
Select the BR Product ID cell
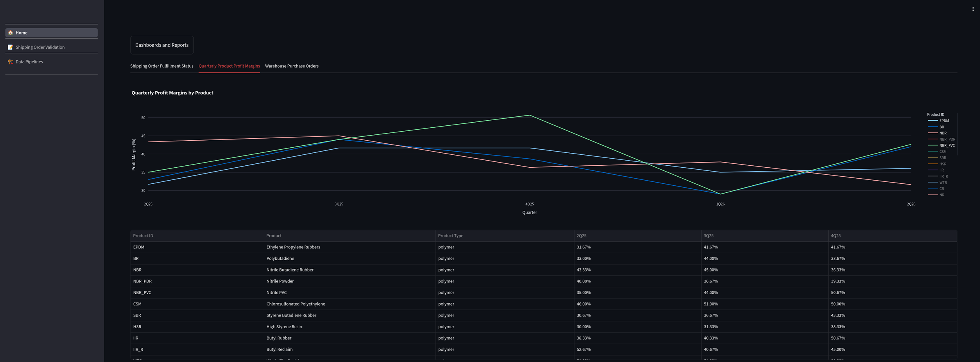[197, 259]
